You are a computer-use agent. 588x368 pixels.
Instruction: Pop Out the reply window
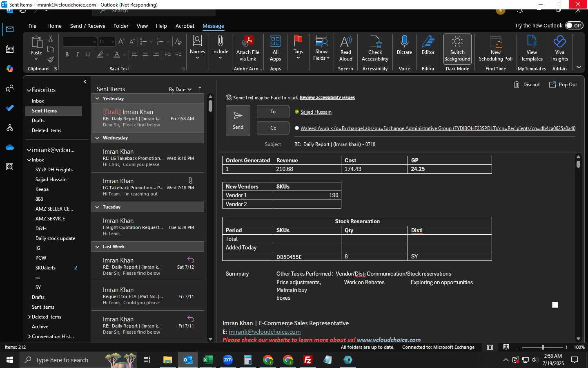(563, 85)
